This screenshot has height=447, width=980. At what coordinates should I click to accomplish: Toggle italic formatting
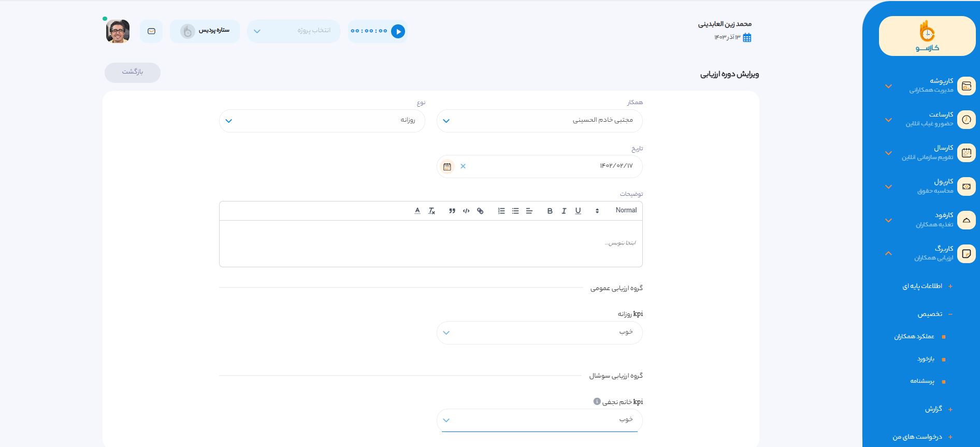click(564, 211)
